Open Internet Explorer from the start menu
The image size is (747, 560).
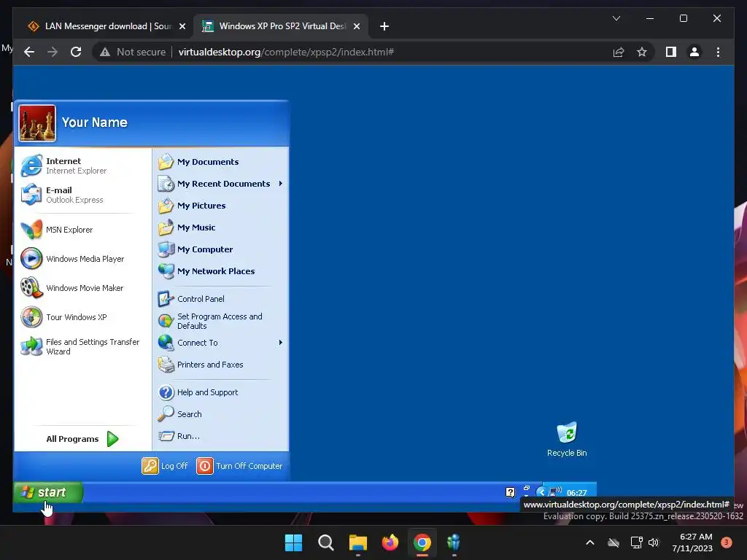click(64, 166)
